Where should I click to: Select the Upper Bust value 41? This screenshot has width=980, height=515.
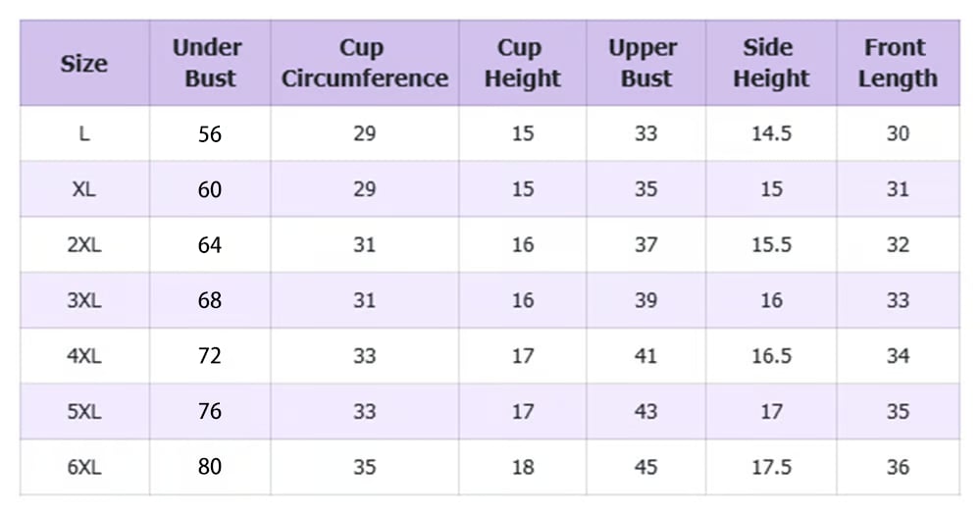[645, 355]
